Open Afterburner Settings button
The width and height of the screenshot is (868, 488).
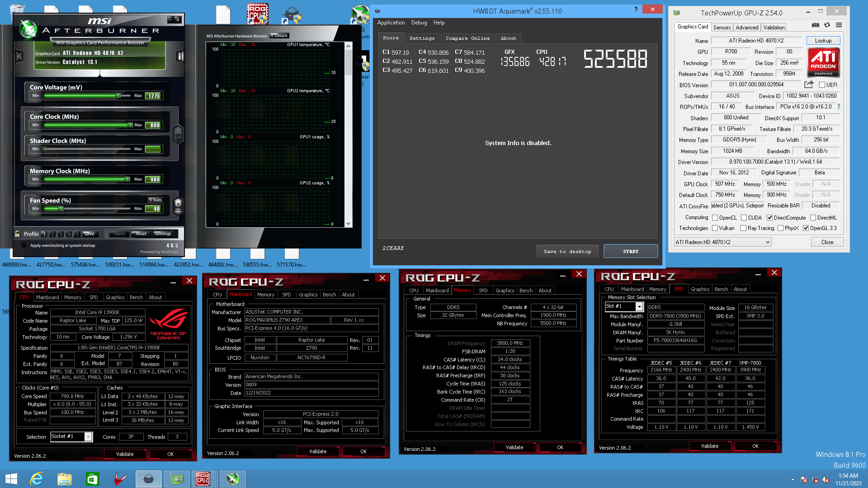click(163, 234)
